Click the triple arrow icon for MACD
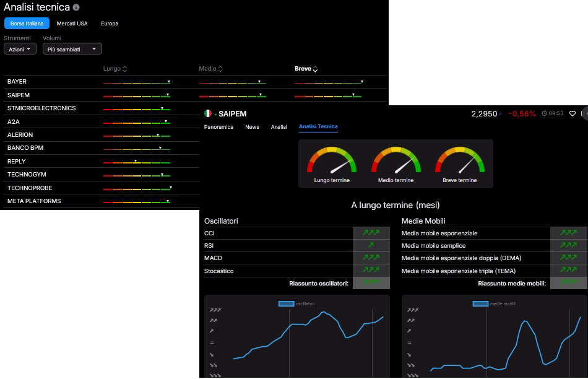This screenshot has width=588, height=379. pyautogui.click(x=371, y=258)
